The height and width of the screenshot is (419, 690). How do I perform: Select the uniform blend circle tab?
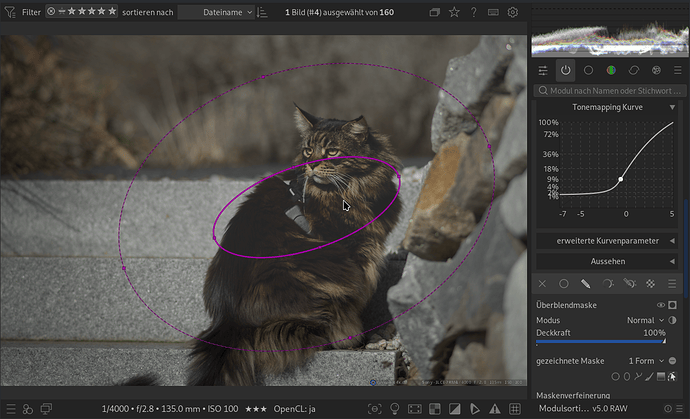(564, 284)
